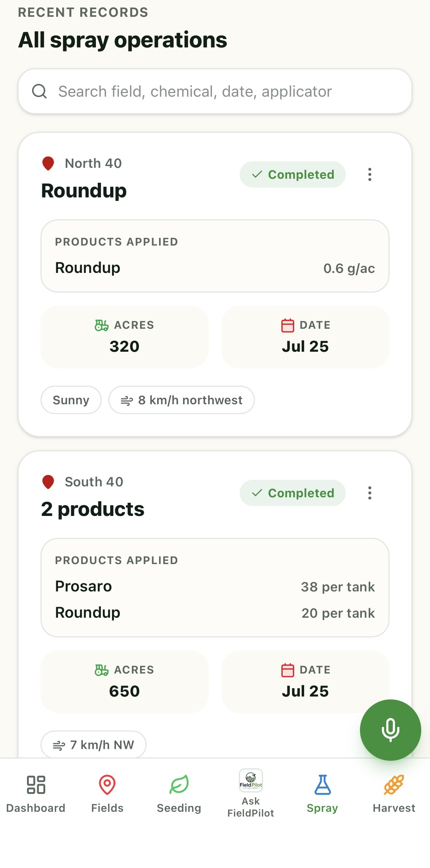
Task: Click the red location pin beside North 40
Action: [48, 163]
